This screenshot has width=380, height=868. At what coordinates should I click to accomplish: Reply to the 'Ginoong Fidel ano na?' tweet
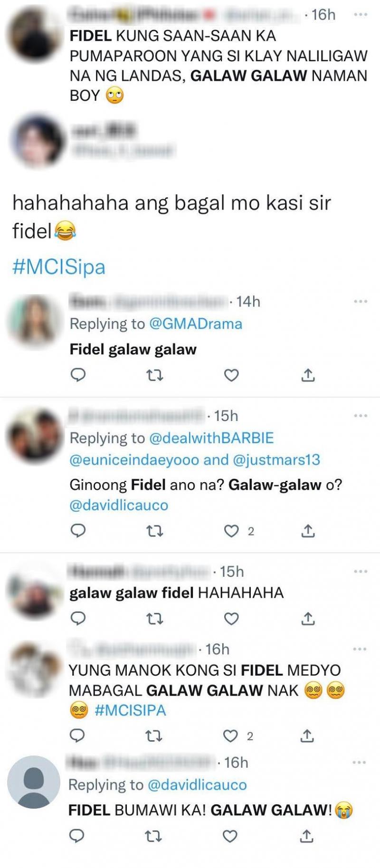pyautogui.click(x=78, y=530)
